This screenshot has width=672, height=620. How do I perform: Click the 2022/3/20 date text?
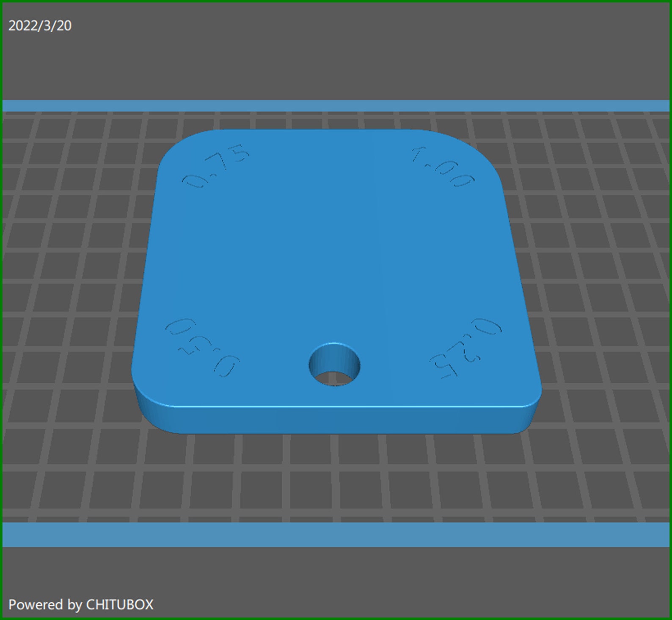click(40, 26)
